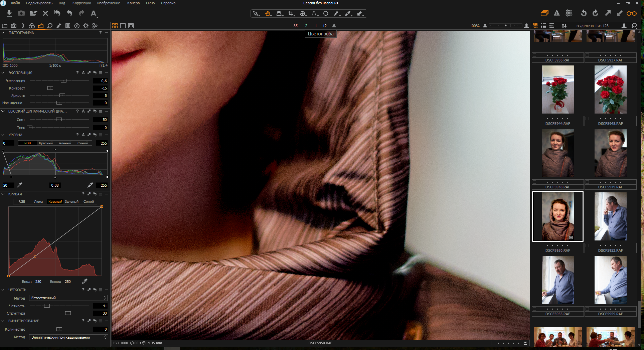Select the Pan hand cursor tool
The height and width of the screenshot is (350, 644).
click(268, 14)
